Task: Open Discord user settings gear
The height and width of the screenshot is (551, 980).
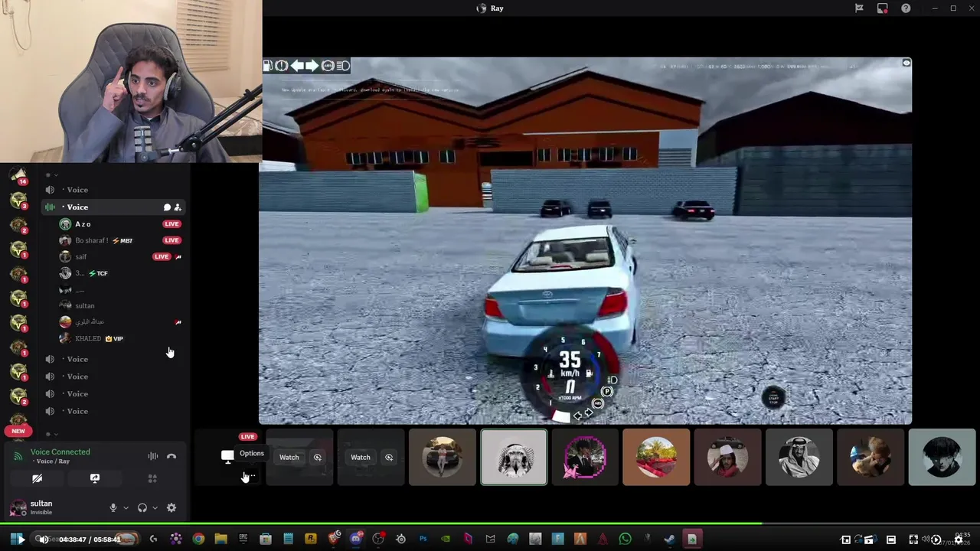Action: (171, 508)
